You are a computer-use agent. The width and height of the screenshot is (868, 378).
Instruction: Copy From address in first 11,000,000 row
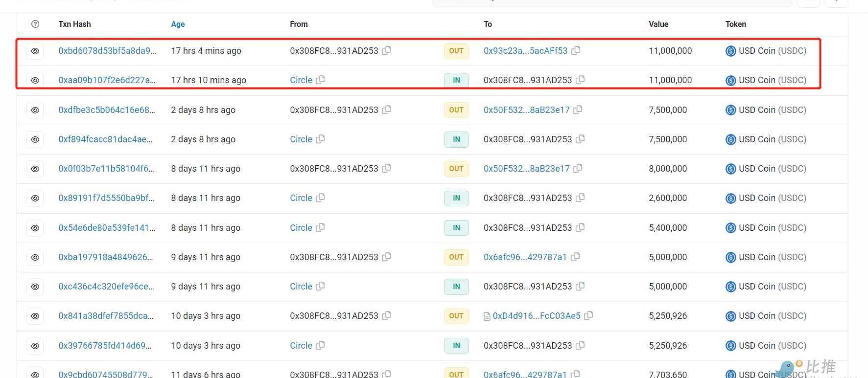pos(386,50)
